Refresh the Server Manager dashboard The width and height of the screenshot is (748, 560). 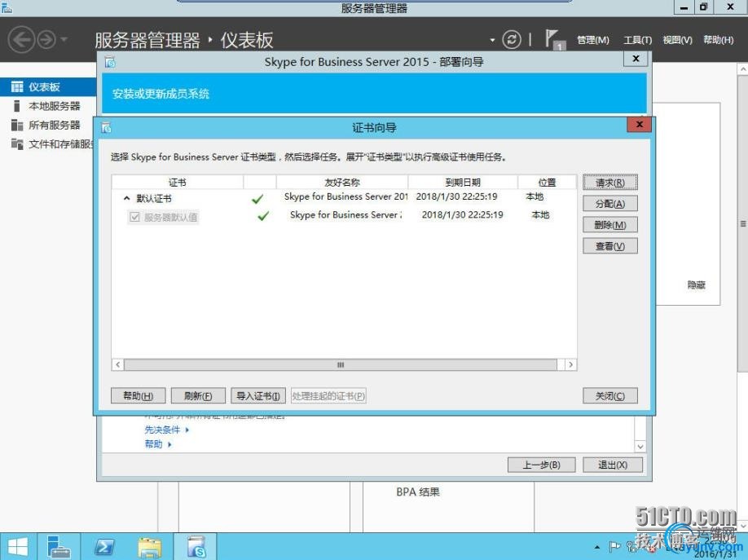pos(512,40)
